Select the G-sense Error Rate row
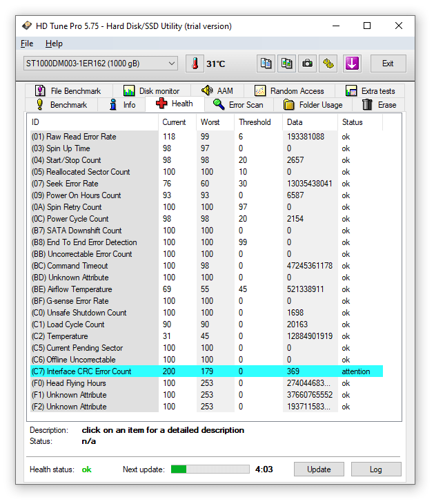Screen dimensions: 434x504 [206, 301]
